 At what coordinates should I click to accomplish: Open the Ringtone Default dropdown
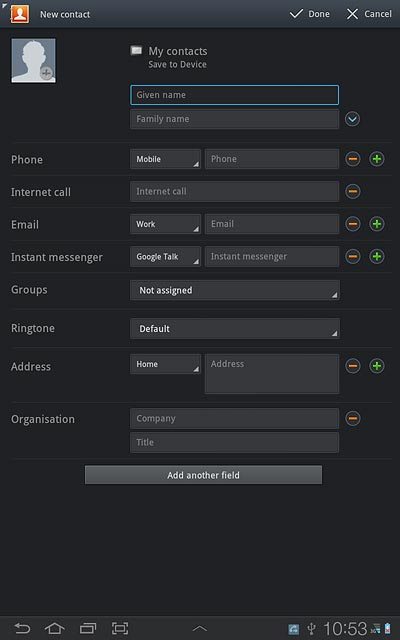(235, 329)
